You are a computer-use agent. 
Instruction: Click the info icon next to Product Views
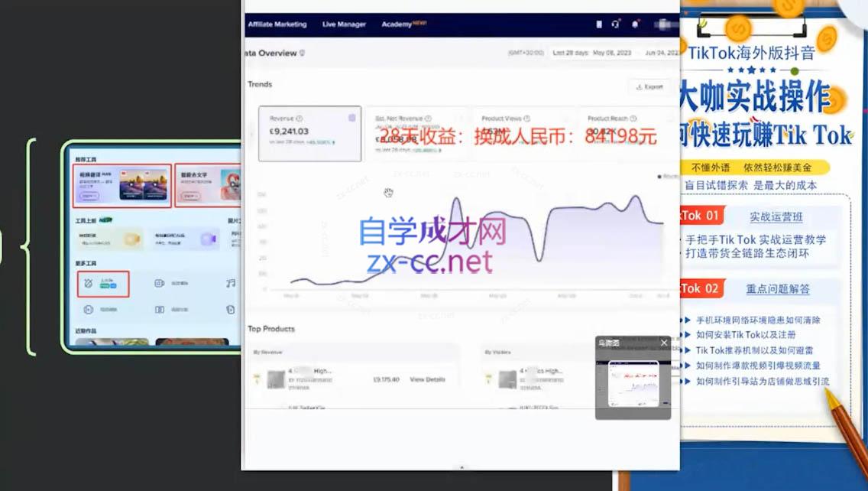pyautogui.click(x=527, y=119)
